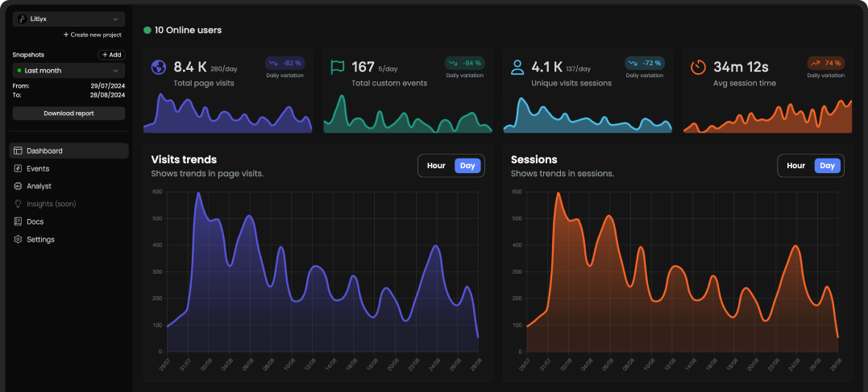Select Day view in Sessions chart

[x=827, y=166]
